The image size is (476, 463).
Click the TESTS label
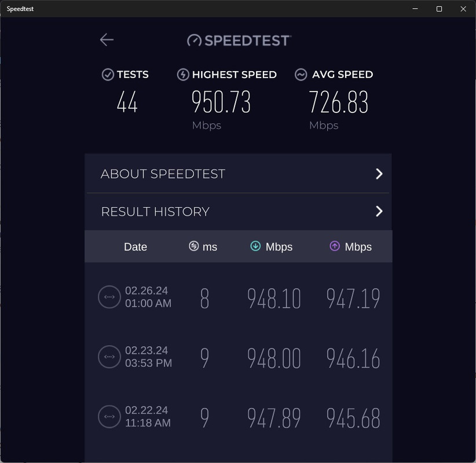click(x=133, y=74)
